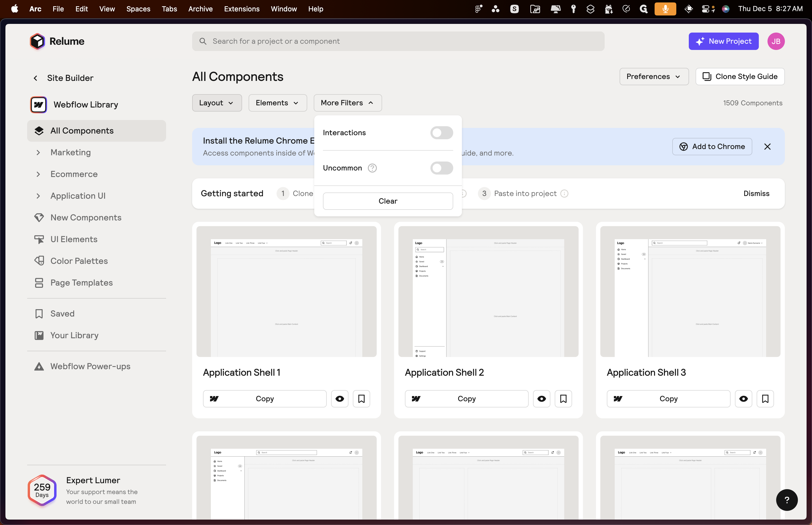Viewport: 812px width, 525px height.
Task: Collapse the More Filters dropdown
Action: pyautogui.click(x=348, y=103)
